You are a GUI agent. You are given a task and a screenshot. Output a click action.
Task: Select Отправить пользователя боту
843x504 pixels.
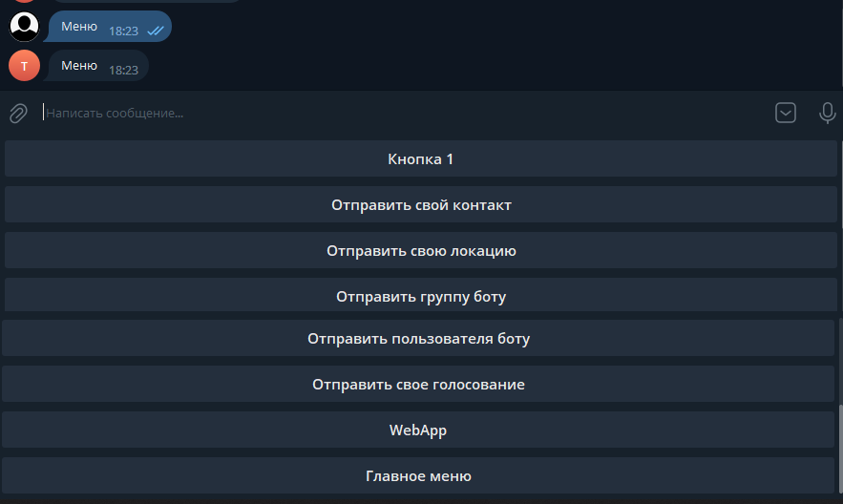point(418,338)
